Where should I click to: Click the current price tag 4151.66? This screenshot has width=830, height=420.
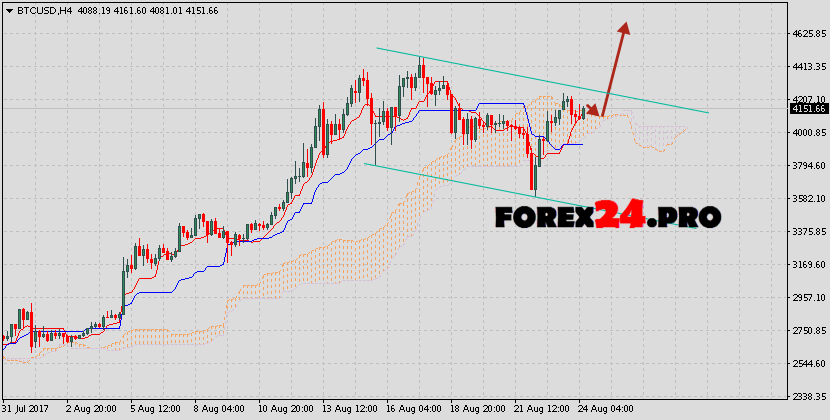pyautogui.click(x=808, y=108)
